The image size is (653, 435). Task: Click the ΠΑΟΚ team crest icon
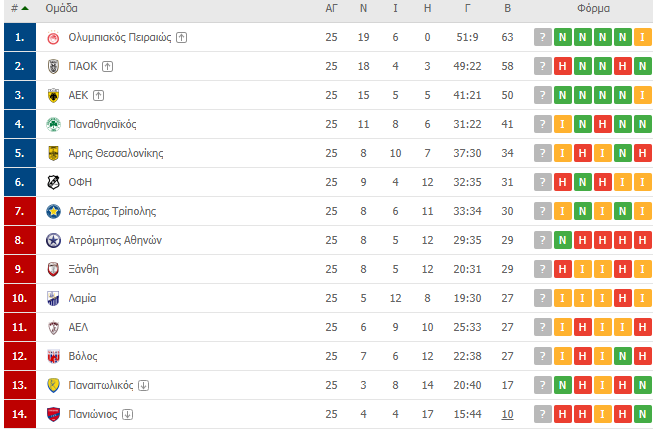pos(53,67)
